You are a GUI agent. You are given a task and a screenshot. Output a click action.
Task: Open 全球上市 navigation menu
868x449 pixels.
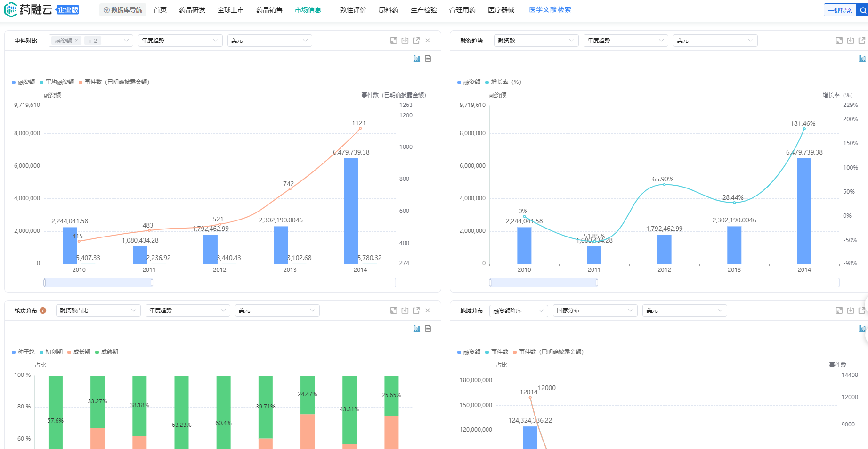tap(231, 10)
